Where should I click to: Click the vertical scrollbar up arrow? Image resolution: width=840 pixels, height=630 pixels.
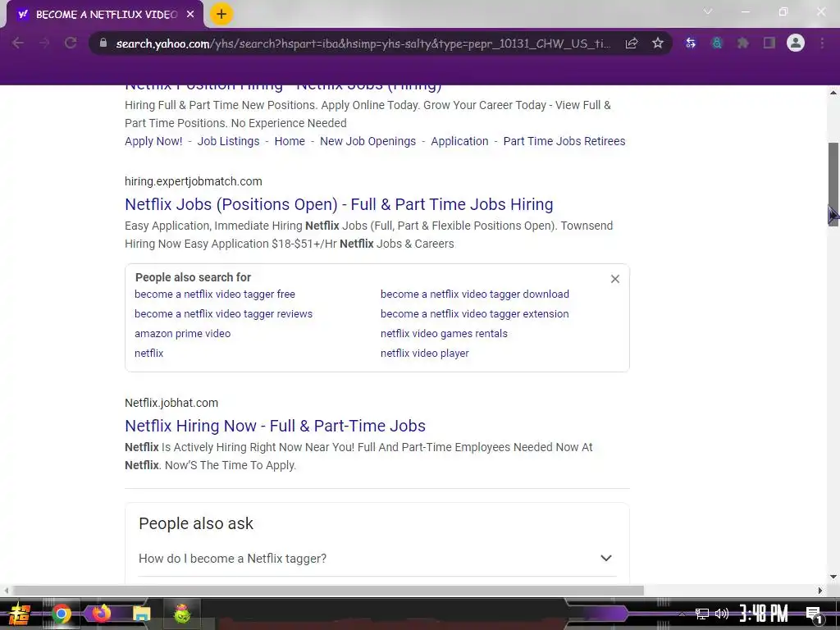tap(833, 93)
